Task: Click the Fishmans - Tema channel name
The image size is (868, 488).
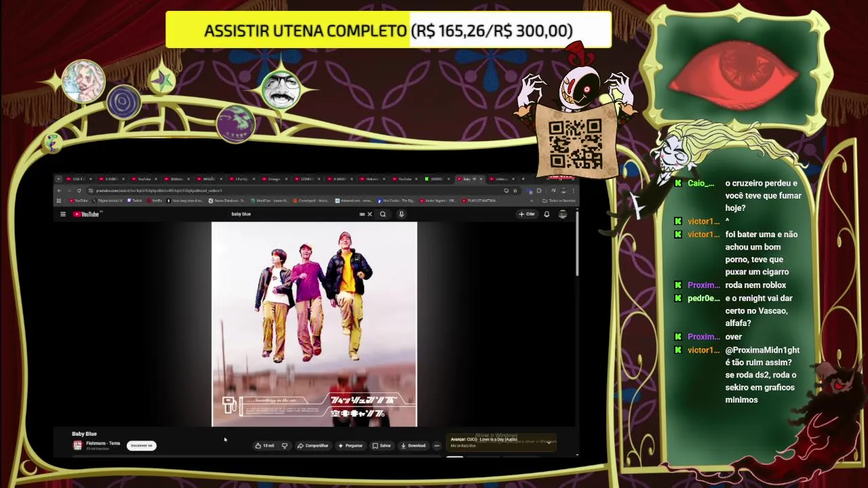Action: [103, 443]
